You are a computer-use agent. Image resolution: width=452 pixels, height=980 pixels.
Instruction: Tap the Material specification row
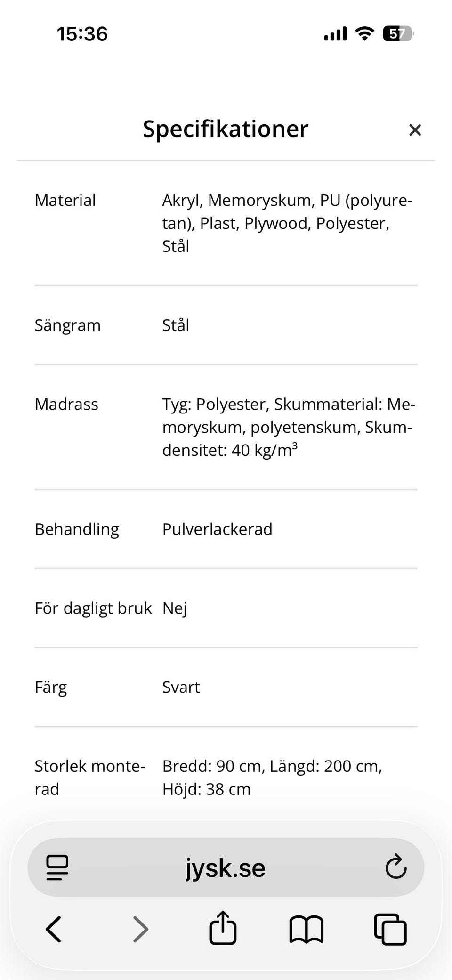point(226,223)
